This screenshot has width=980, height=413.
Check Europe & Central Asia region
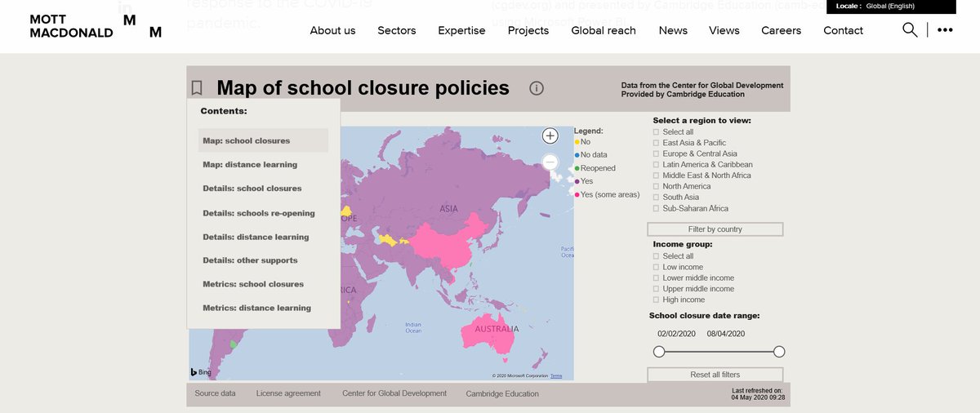coord(656,153)
